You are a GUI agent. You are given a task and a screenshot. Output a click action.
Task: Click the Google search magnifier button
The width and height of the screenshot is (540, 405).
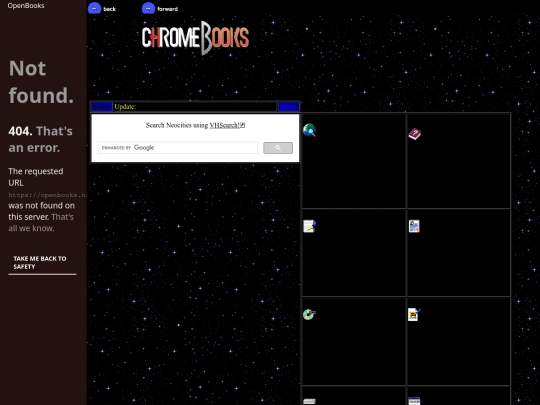(278, 148)
